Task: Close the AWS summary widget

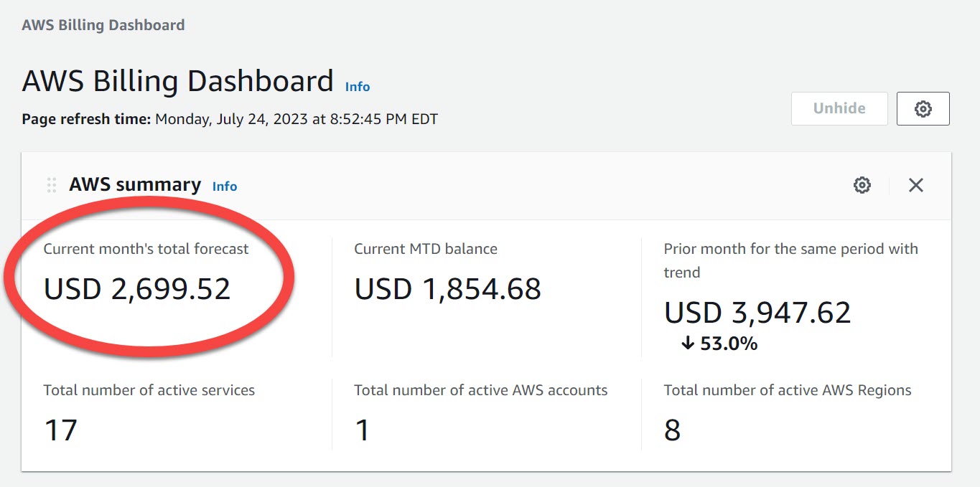Action: 915,185
